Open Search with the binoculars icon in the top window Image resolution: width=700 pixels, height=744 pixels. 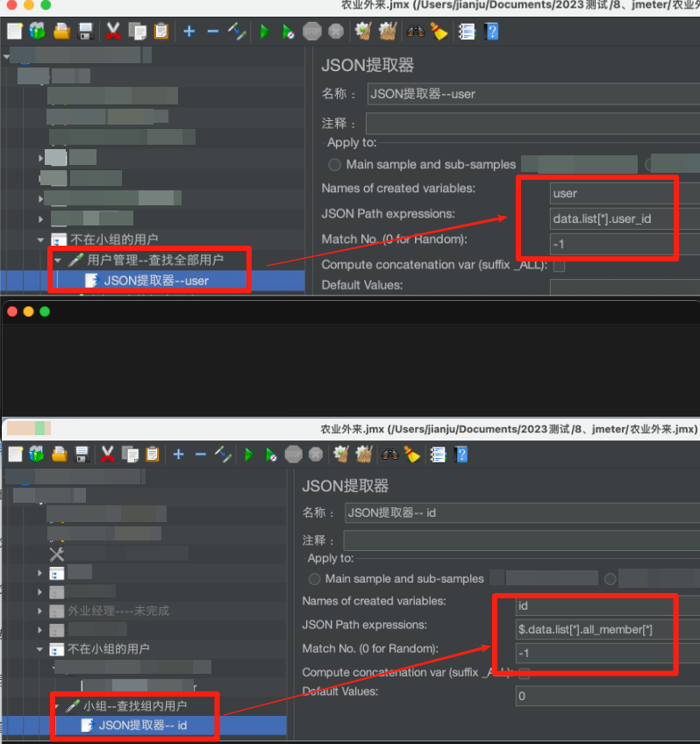pos(416,32)
